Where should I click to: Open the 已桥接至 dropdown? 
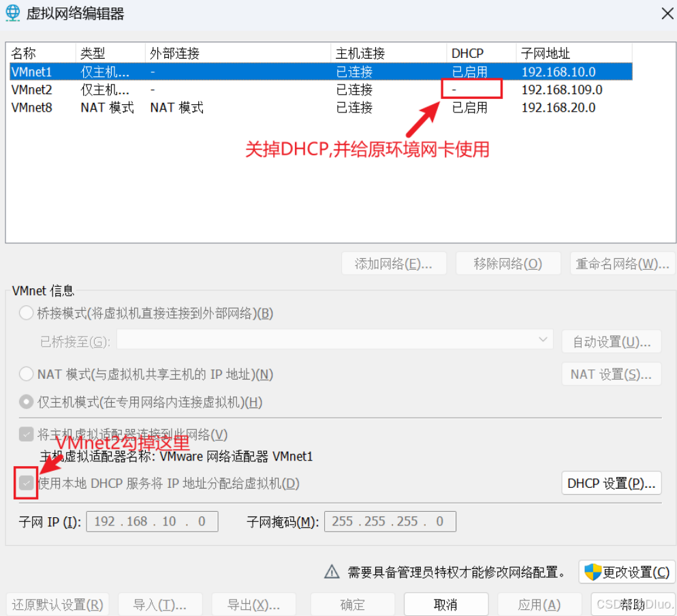coord(334,341)
